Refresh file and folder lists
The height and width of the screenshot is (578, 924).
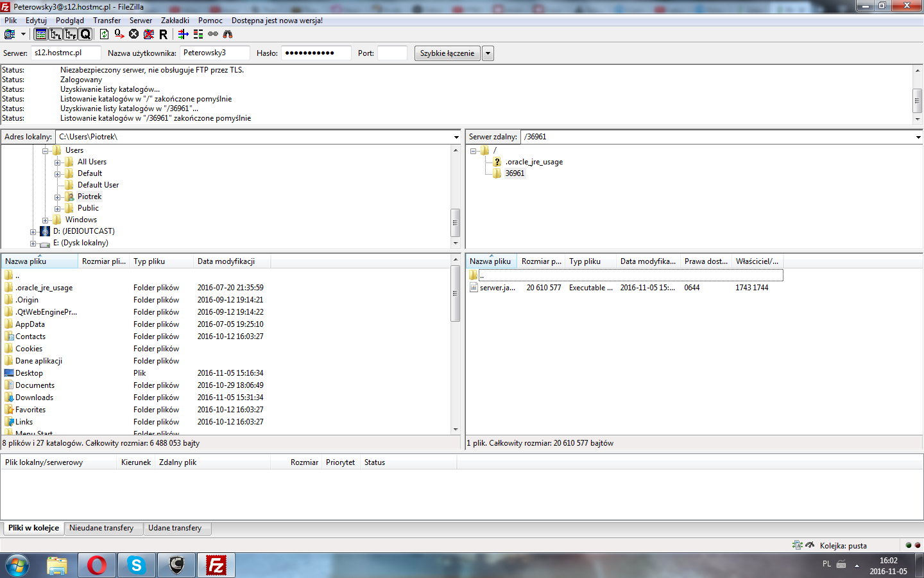[x=104, y=34]
